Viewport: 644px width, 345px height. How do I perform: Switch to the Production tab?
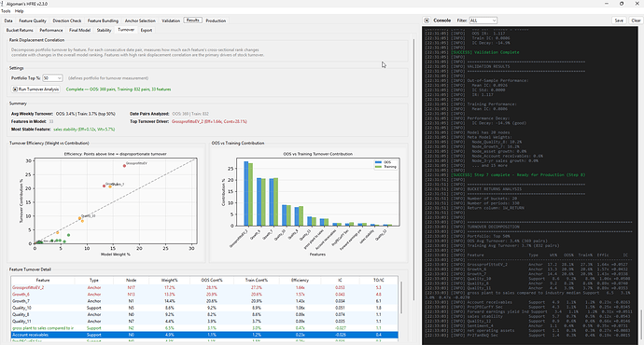[x=216, y=21]
